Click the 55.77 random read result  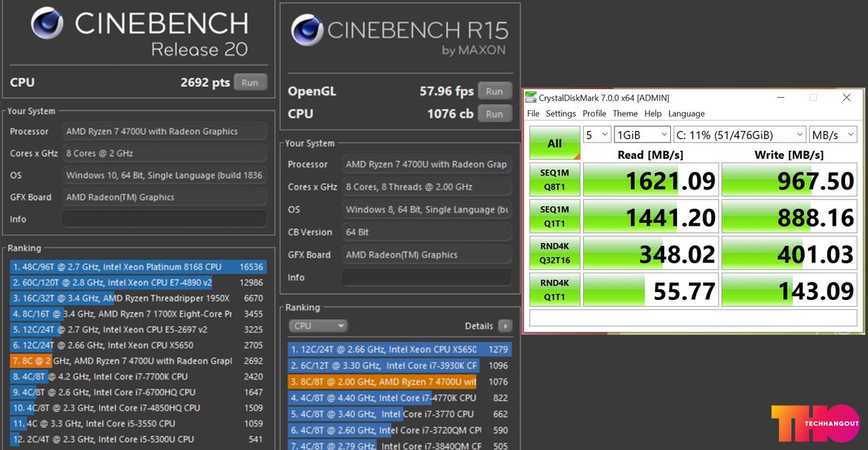point(651,289)
